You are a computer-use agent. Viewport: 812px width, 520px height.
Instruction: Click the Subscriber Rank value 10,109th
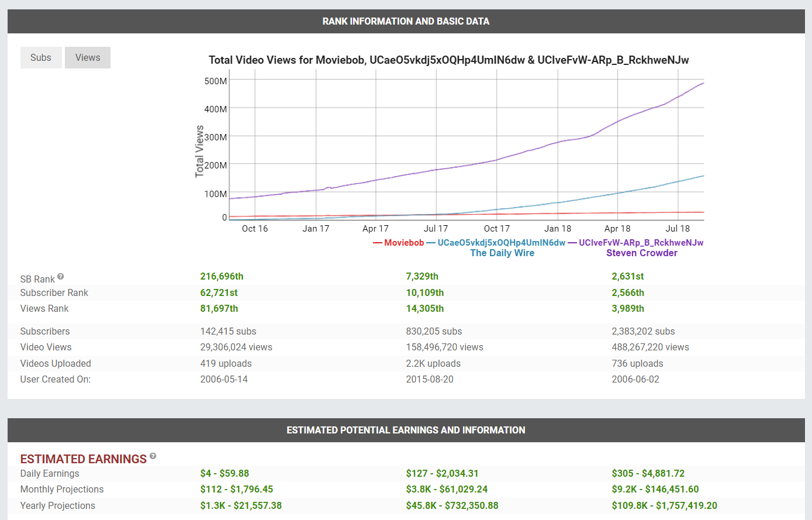pos(425,292)
